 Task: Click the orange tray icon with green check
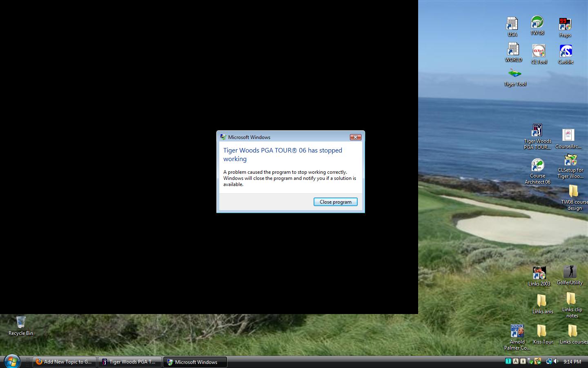[538, 361]
